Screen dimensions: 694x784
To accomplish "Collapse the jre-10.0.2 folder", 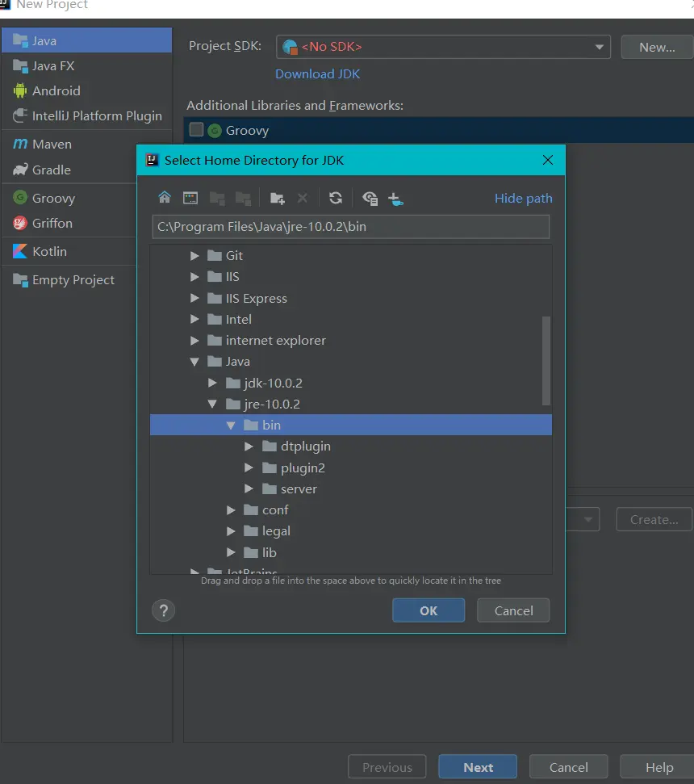I will click(212, 404).
